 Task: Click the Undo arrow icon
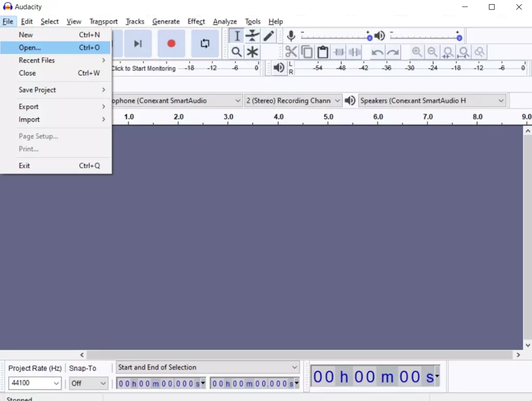click(377, 52)
